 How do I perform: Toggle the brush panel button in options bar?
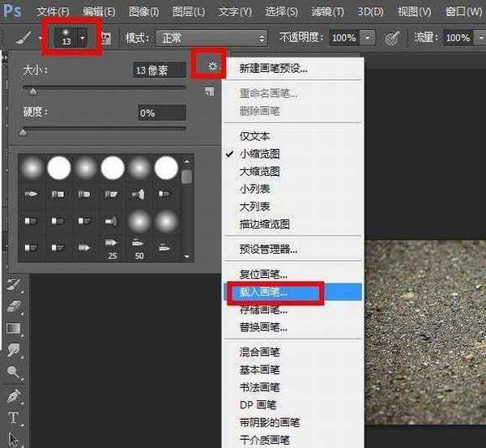pos(106,38)
